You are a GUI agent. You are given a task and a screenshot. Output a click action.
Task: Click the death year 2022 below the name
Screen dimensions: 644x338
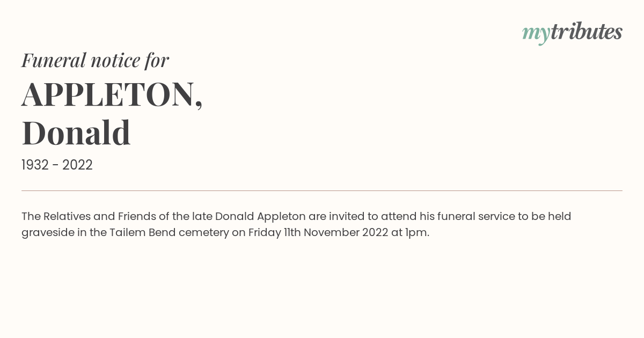point(77,165)
